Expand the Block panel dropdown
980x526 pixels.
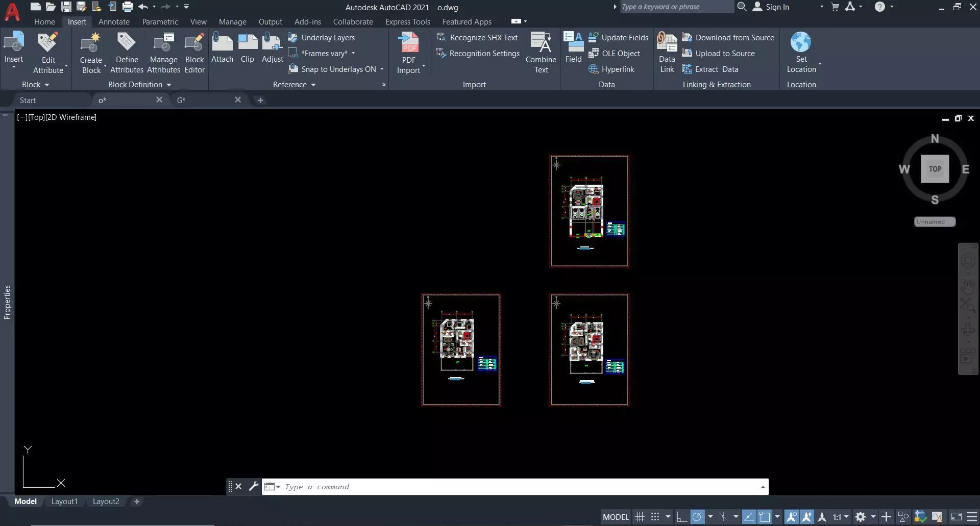[36, 85]
